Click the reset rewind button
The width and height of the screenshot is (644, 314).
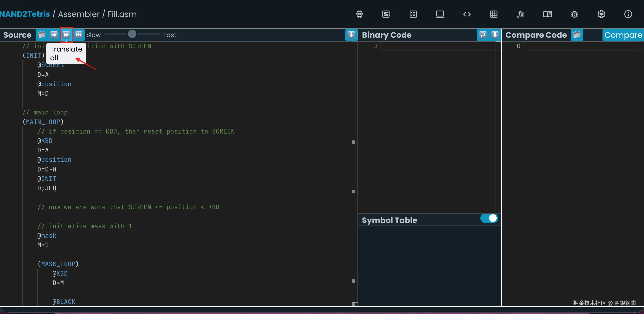[x=78, y=35]
